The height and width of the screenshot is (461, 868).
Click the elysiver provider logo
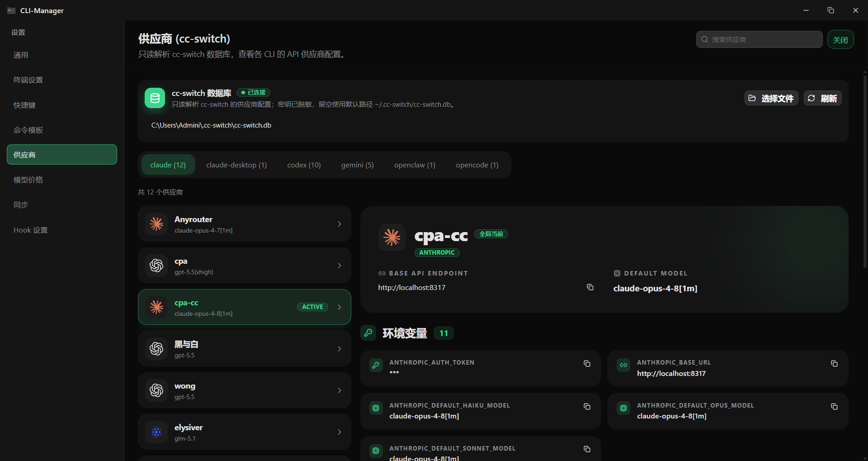click(x=156, y=432)
